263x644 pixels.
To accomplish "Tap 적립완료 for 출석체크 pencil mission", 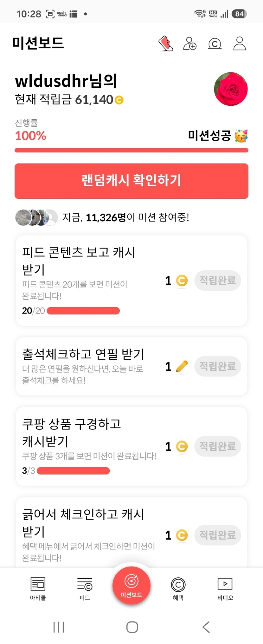I will [217, 366].
